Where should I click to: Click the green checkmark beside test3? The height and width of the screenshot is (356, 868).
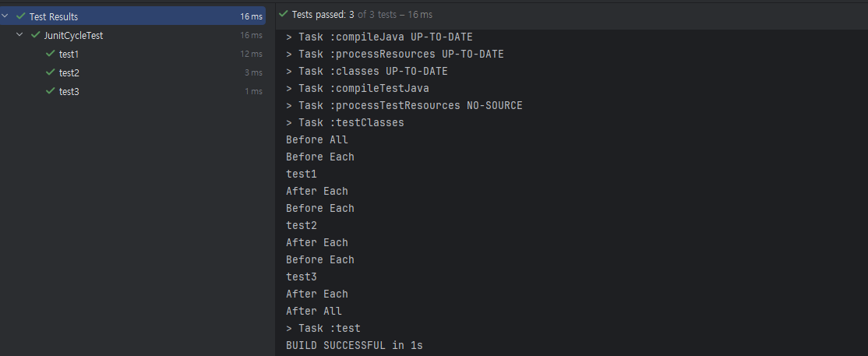(51, 91)
